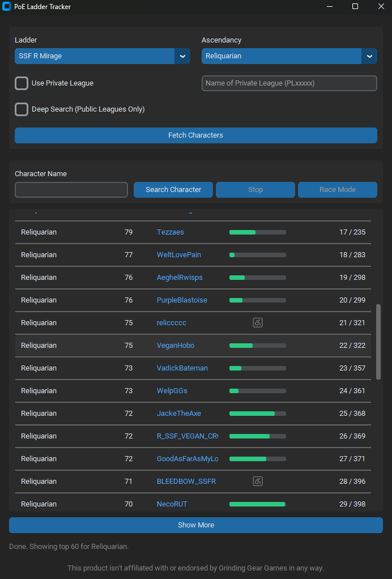Click rank text 26 / 369
The image size is (392, 579).
point(352,436)
